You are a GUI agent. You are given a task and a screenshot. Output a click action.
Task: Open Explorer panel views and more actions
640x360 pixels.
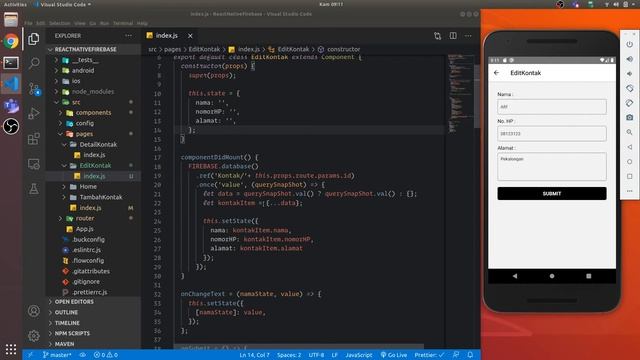click(x=129, y=36)
